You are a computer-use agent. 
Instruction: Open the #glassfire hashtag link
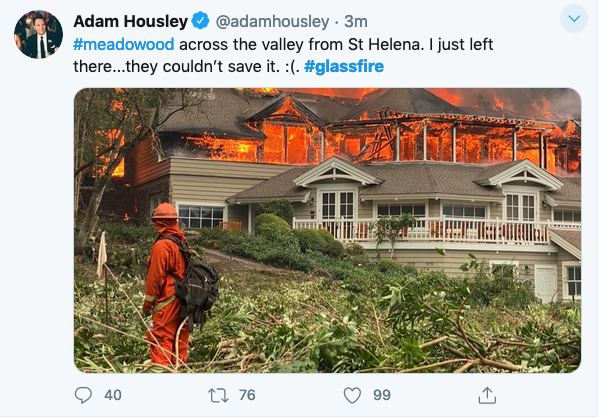click(x=344, y=67)
